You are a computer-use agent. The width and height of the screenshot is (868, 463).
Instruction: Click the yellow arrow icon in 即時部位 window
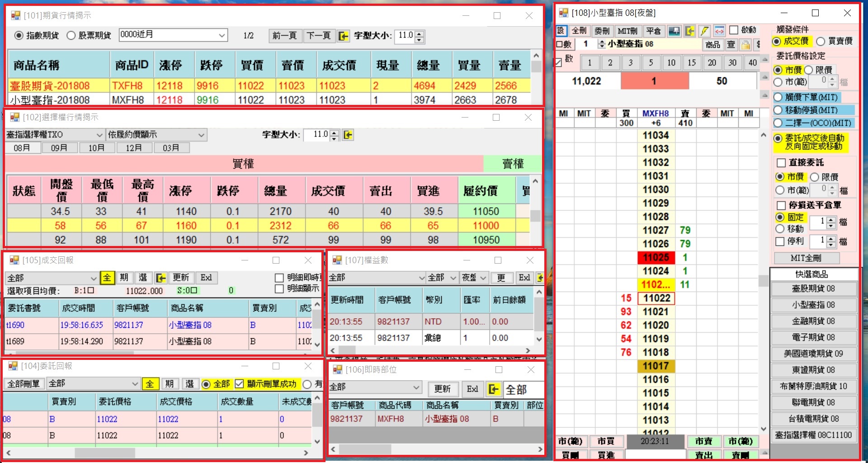(x=494, y=389)
